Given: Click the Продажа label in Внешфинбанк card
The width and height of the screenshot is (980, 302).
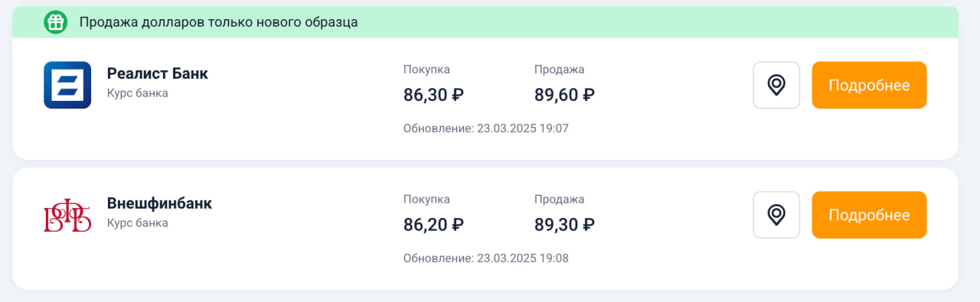Looking at the screenshot, I should [x=560, y=200].
